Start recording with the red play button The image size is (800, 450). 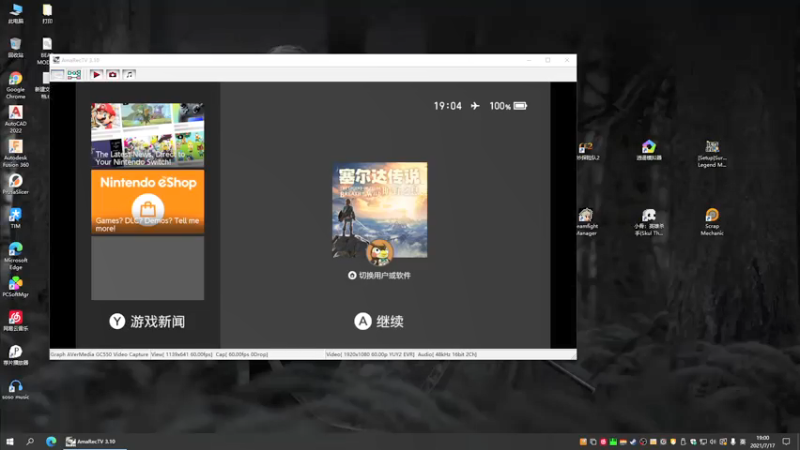pos(96,74)
